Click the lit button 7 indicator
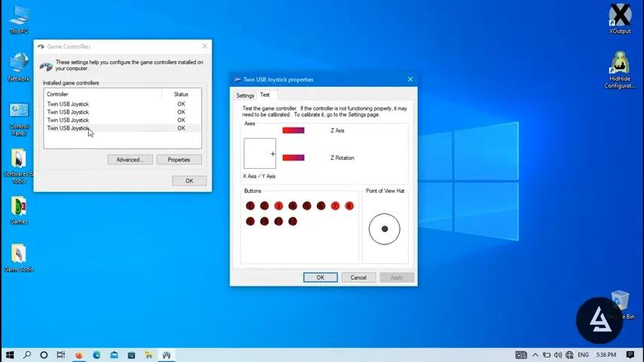 335,206
